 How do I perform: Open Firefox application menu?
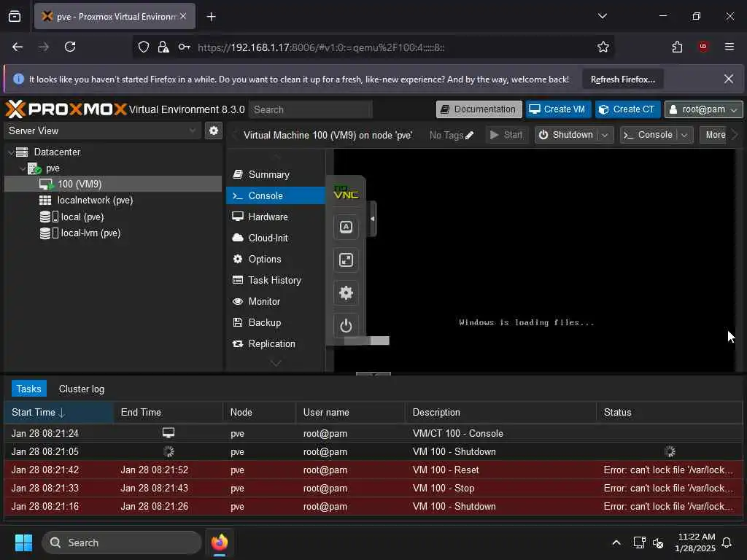pyautogui.click(x=729, y=46)
